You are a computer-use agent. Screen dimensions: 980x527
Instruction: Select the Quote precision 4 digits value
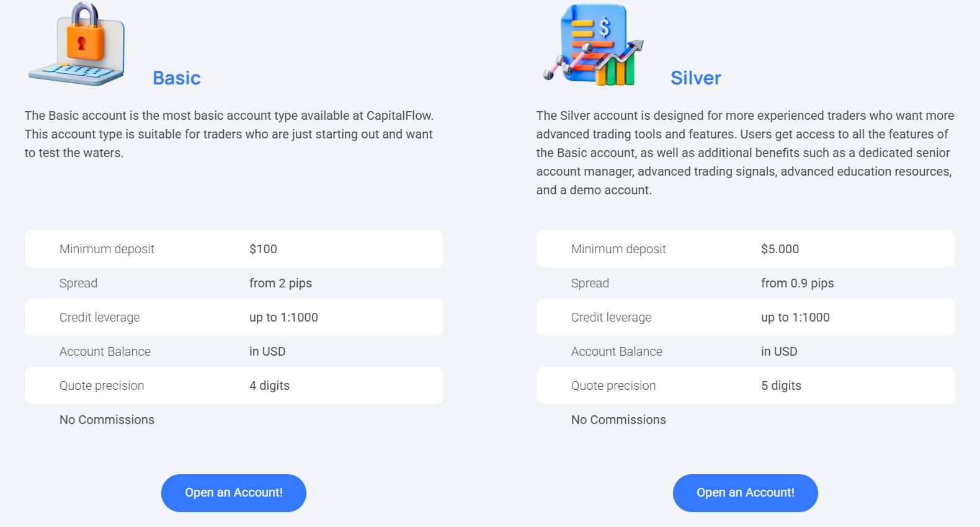point(269,385)
